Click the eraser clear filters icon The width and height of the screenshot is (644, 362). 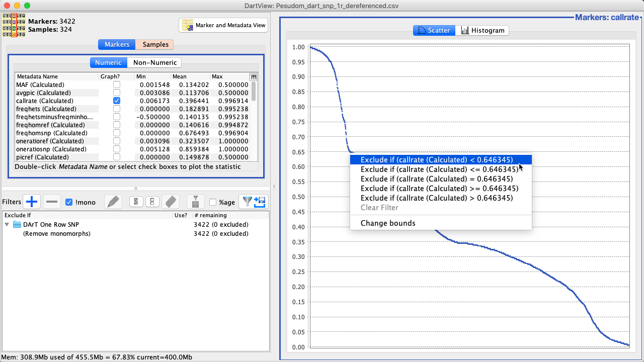click(x=171, y=202)
